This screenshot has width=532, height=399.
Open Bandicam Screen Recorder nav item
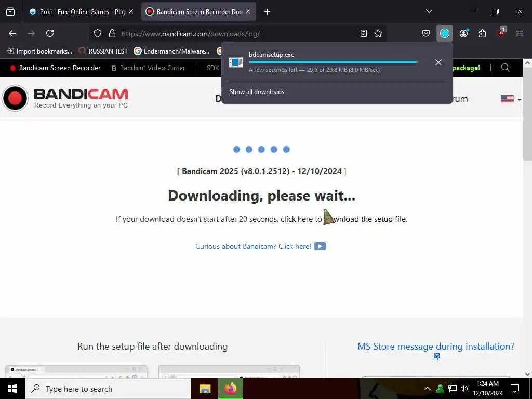(x=56, y=68)
